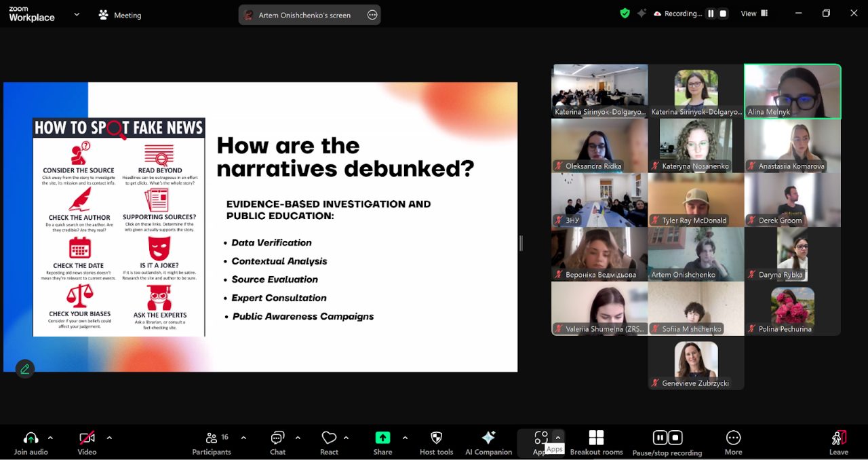Image resolution: width=868 pixels, height=460 pixels.
Task: Expand the Chat options arrow
Action: coord(298,438)
